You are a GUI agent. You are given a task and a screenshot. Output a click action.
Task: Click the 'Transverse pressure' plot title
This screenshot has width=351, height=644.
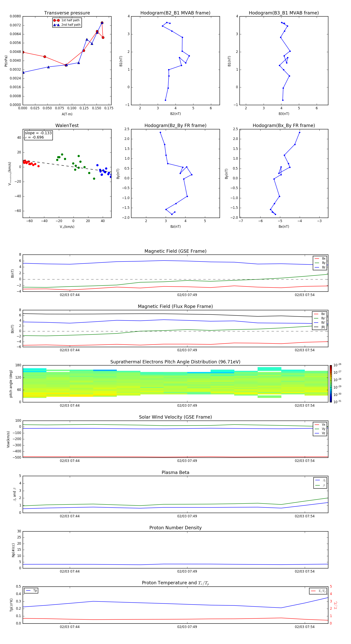(67, 13)
